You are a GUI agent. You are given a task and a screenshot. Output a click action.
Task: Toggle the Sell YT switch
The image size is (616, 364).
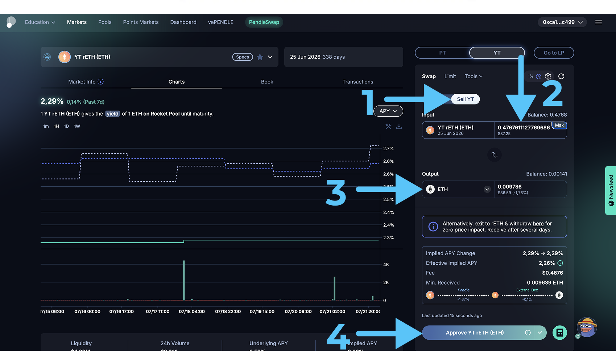465,99
